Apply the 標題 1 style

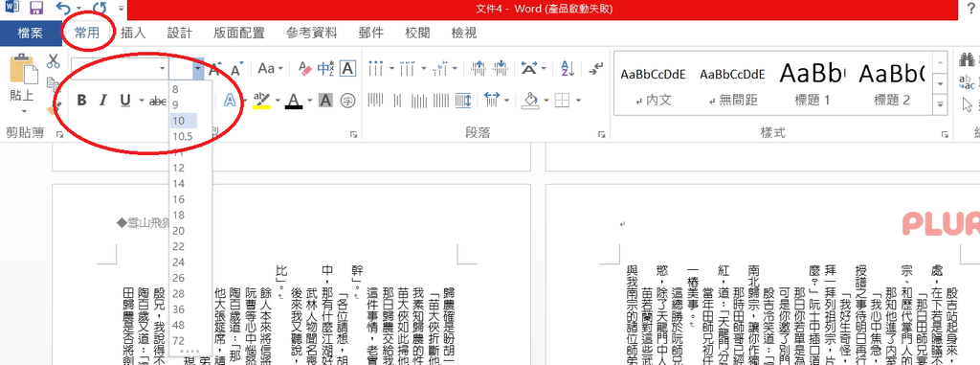pyautogui.click(x=812, y=84)
